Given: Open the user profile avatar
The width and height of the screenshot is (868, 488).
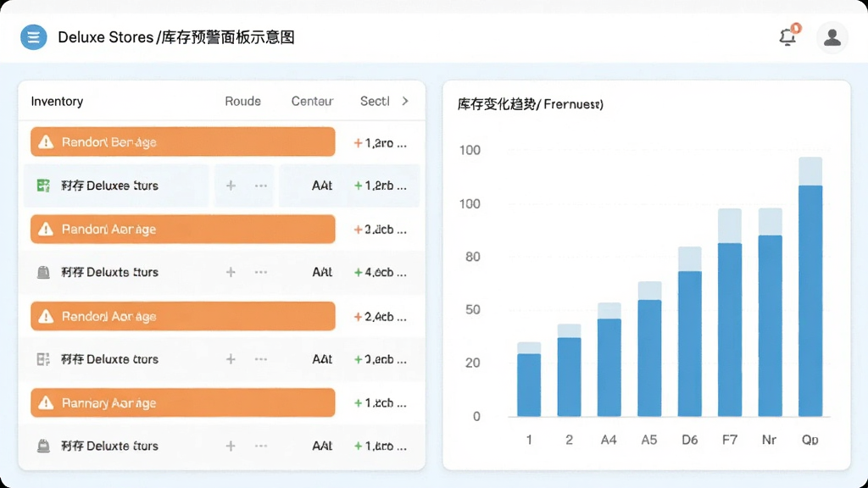Looking at the screenshot, I should pyautogui.click(x=832, y=37).
